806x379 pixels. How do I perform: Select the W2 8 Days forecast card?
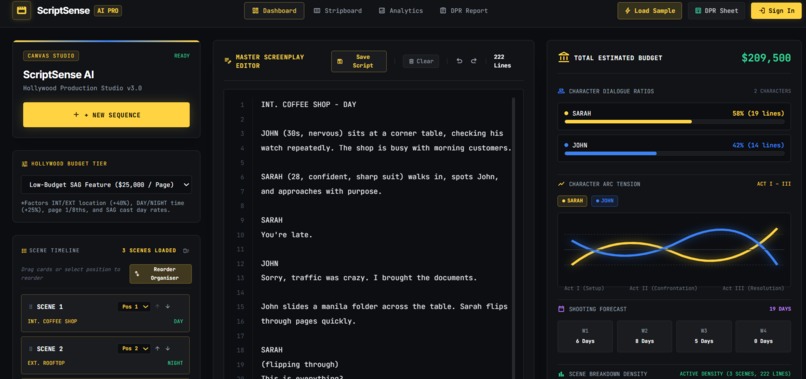[645, 336]
